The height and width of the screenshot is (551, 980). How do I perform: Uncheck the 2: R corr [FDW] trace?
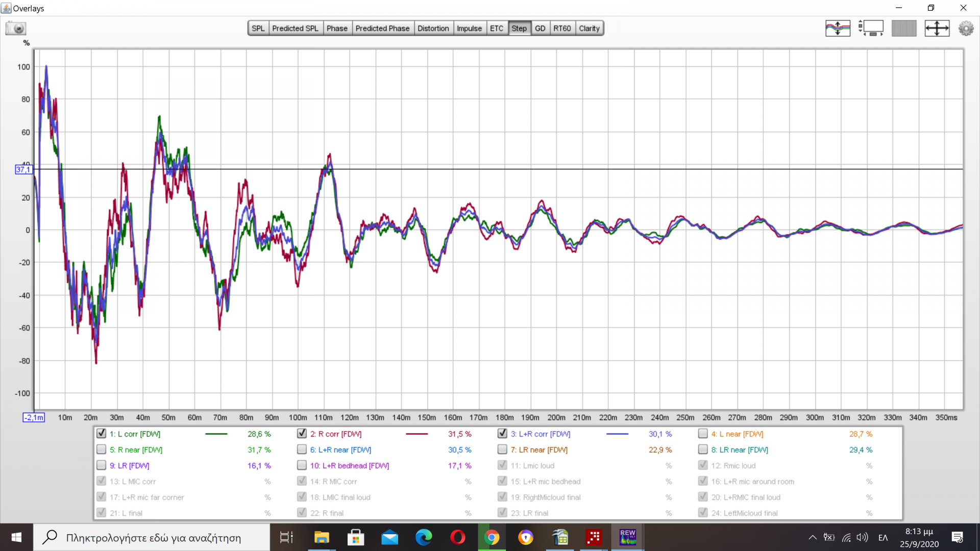pos(302,434)
